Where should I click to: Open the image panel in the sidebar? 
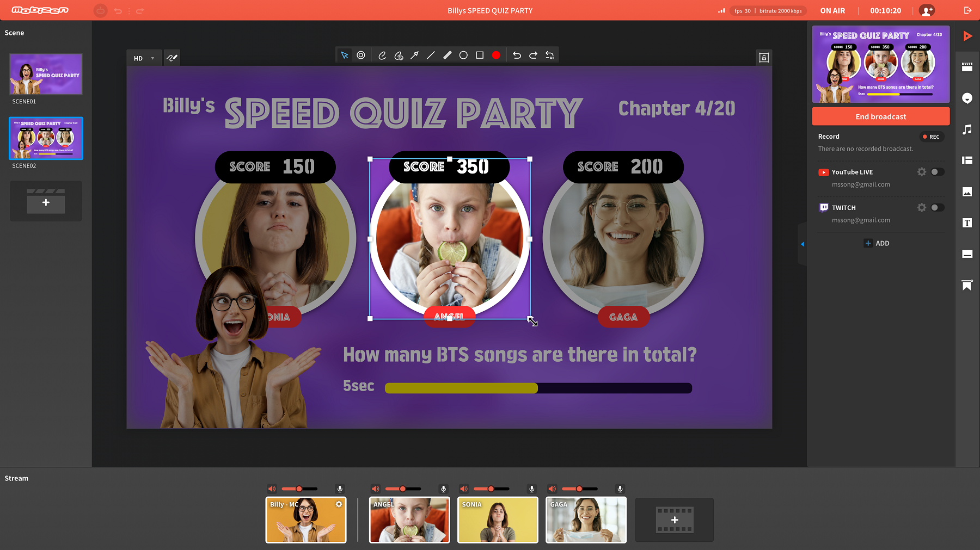(x=967, y=191)
